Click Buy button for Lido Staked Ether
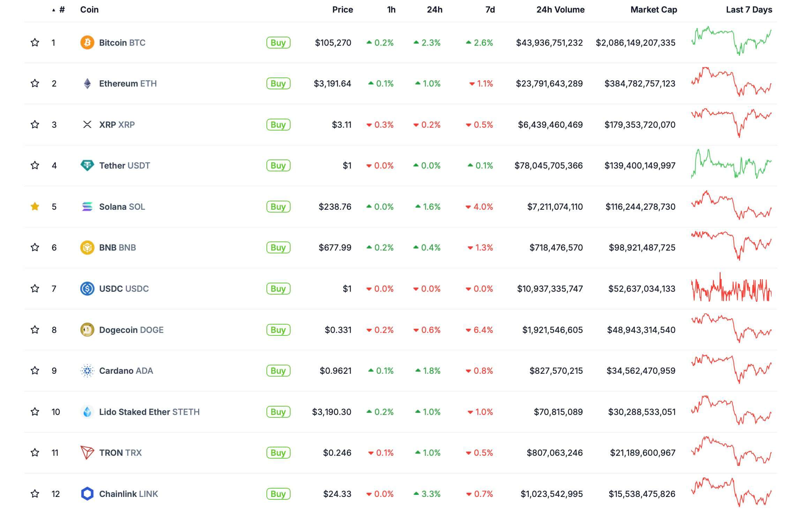The height and width of the screenshot is (513, 812). tap(278, 412)
